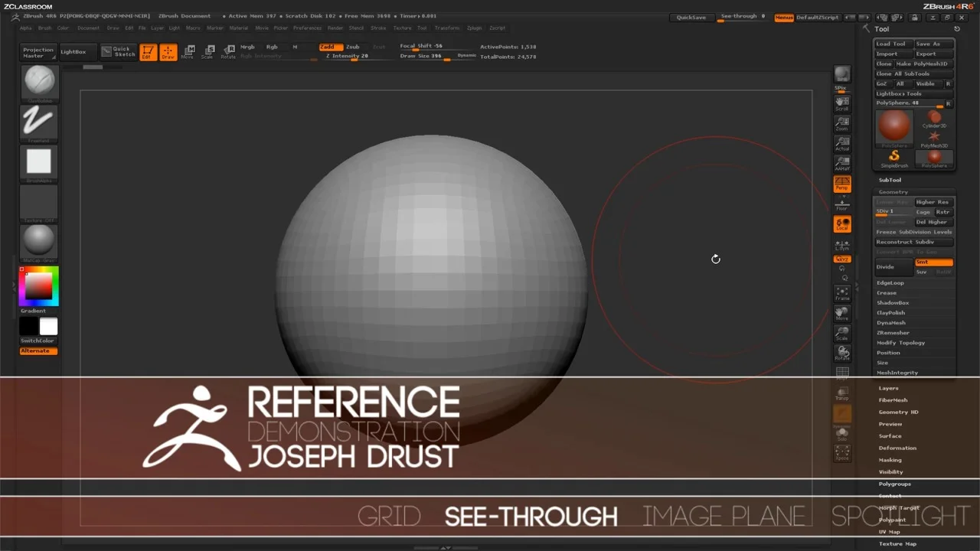Screen dimensions: 980x551
Task: Adjust the Z Intensity slider
Action: (357, 57)
